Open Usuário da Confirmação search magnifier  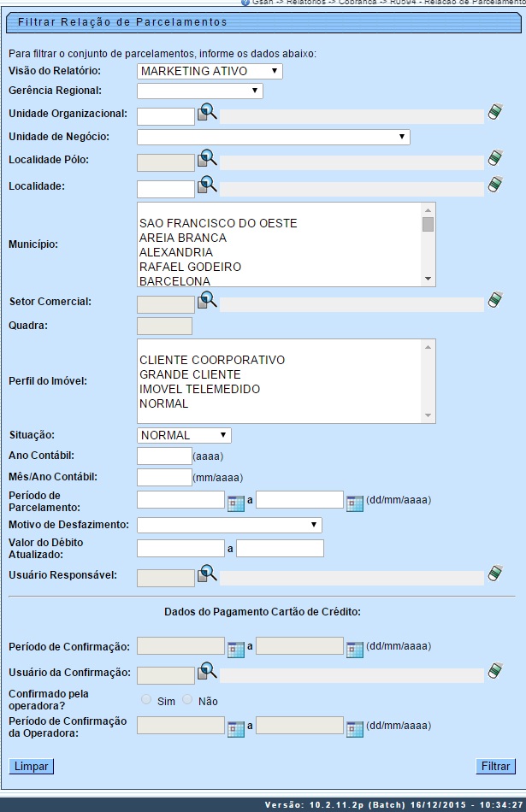tap(207, 671)
